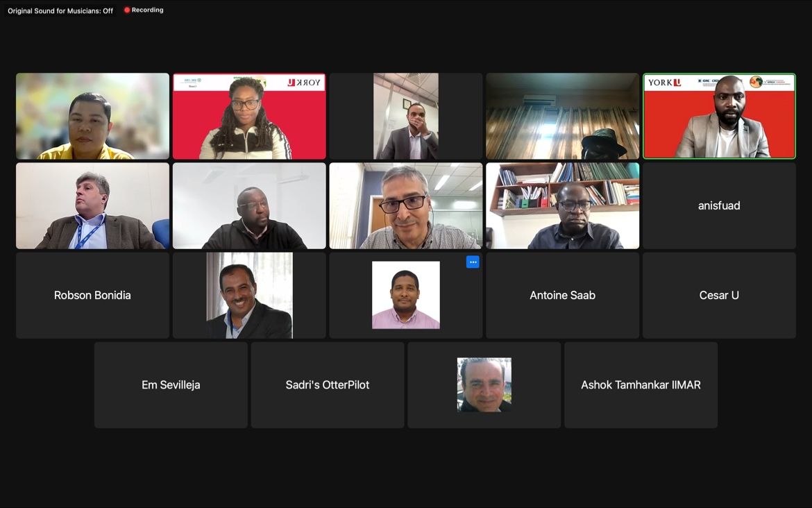
Task: Click video of man in suit touching face
Action: point(406,116)
